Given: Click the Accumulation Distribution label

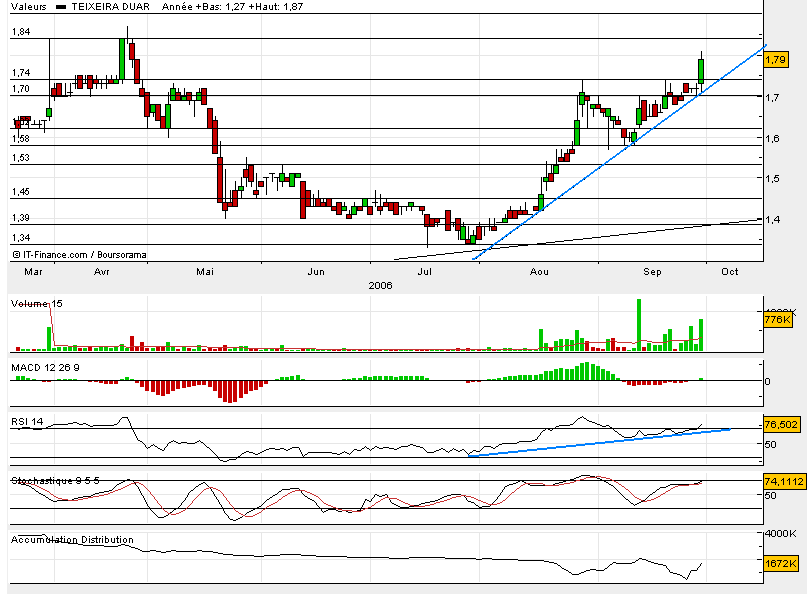Looking at the screenshot, I should tap(72, 540).
